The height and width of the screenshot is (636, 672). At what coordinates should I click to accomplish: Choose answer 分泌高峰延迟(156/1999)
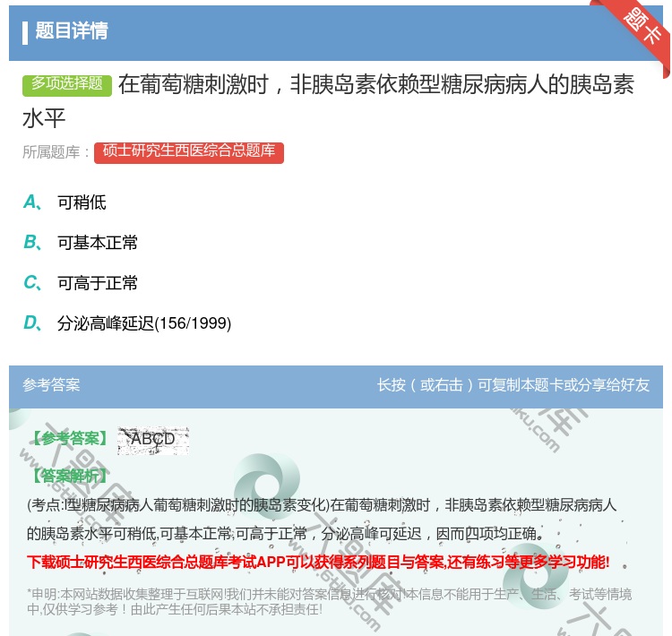(x=144, y=323)
